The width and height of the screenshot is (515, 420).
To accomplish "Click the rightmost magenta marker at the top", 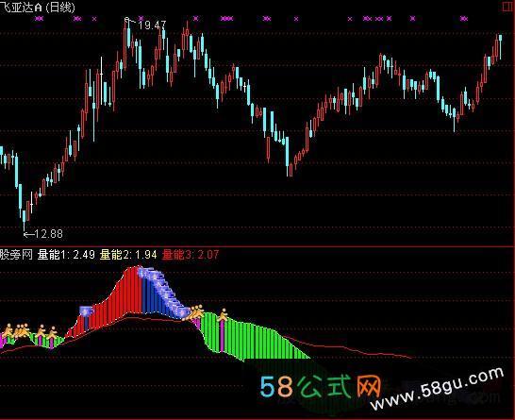I will [464, 19].
